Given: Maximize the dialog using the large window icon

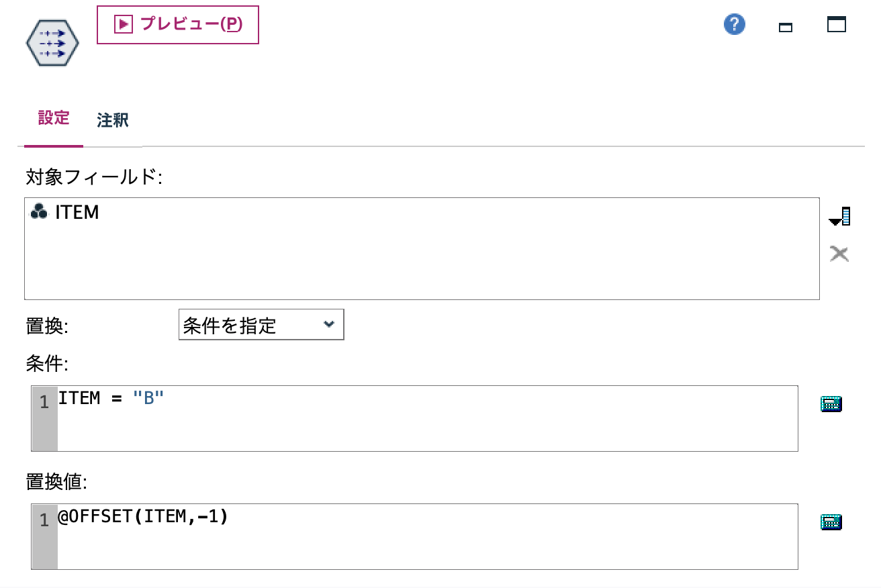Looking at the screenshot, I should click(x=836, y=24).
